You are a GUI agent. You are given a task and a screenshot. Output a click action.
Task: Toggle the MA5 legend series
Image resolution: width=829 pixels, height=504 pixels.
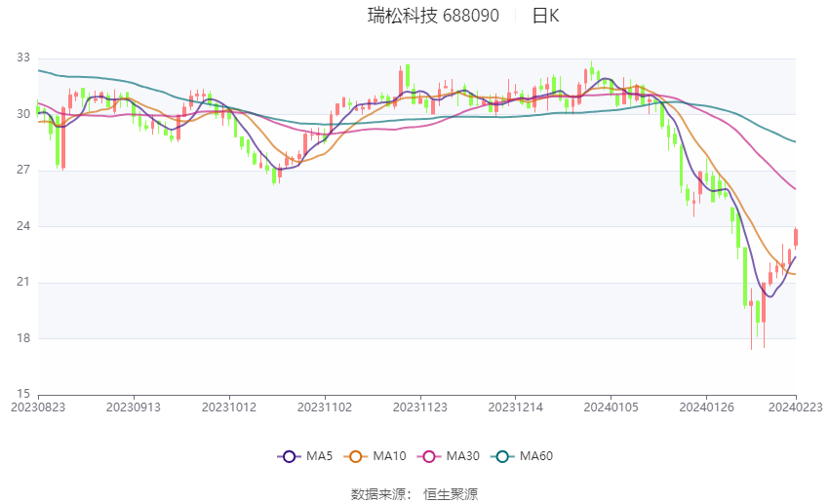[x=305, y=456]
